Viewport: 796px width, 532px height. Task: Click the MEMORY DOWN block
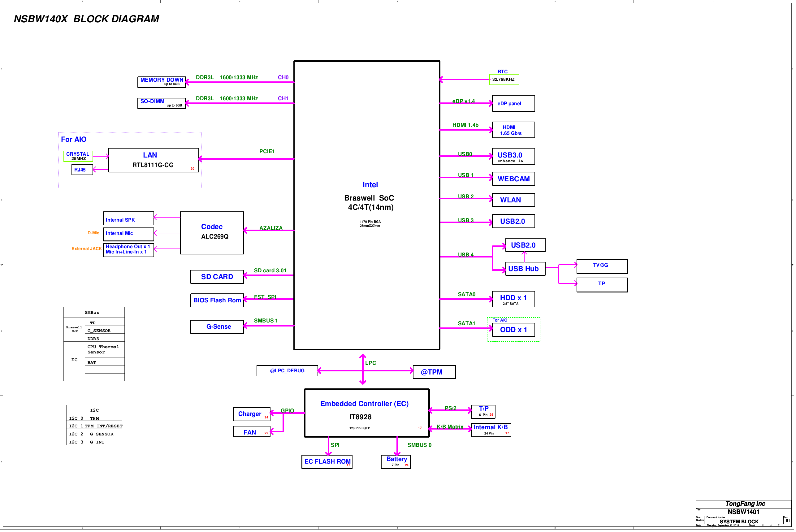(x=162, y=82)
